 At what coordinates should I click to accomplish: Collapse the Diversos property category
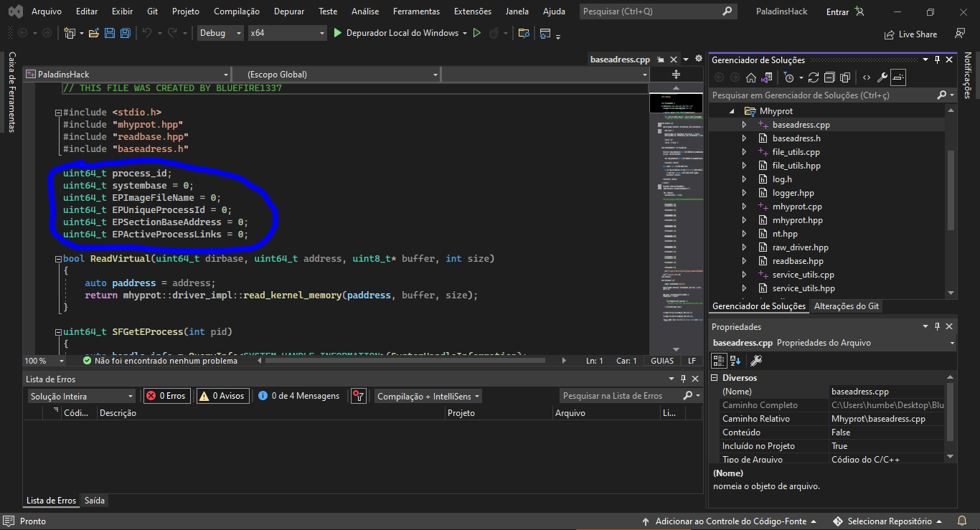[x=715, y=378]
